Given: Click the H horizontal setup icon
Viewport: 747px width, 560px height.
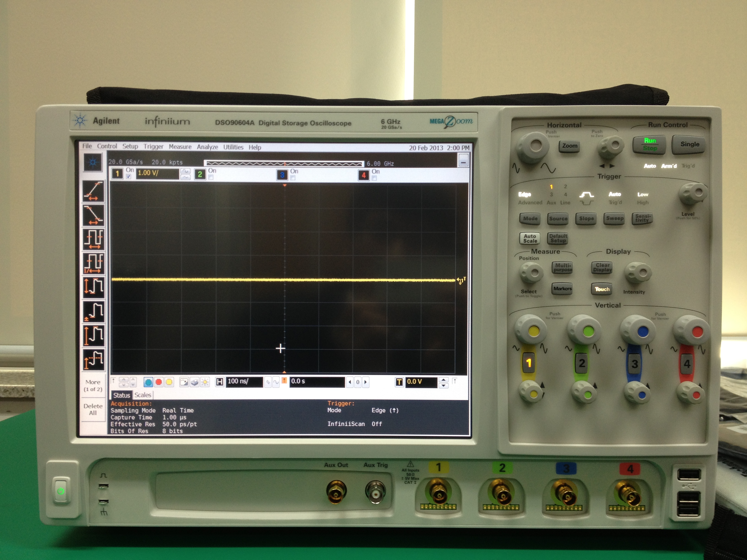Looking at the screenshot, I should click(219, 382).
